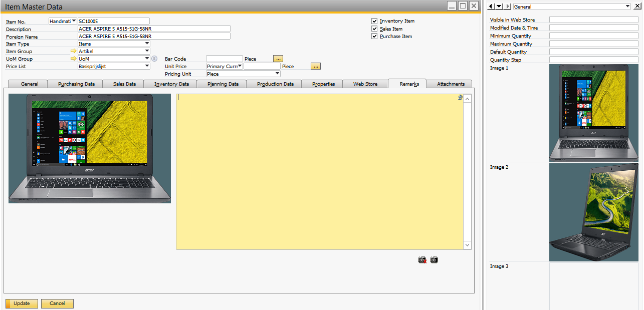Click the Default Quantity field
The image size is (644, 310).
[594, 52]
